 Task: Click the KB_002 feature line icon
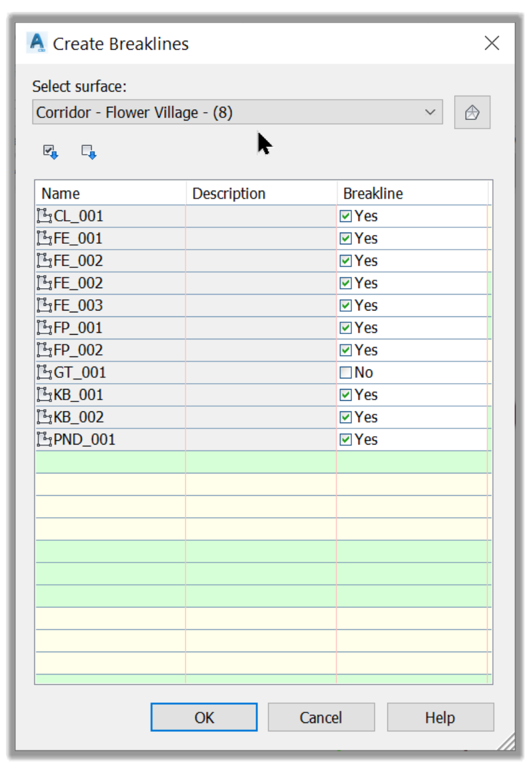click(44, 417)
